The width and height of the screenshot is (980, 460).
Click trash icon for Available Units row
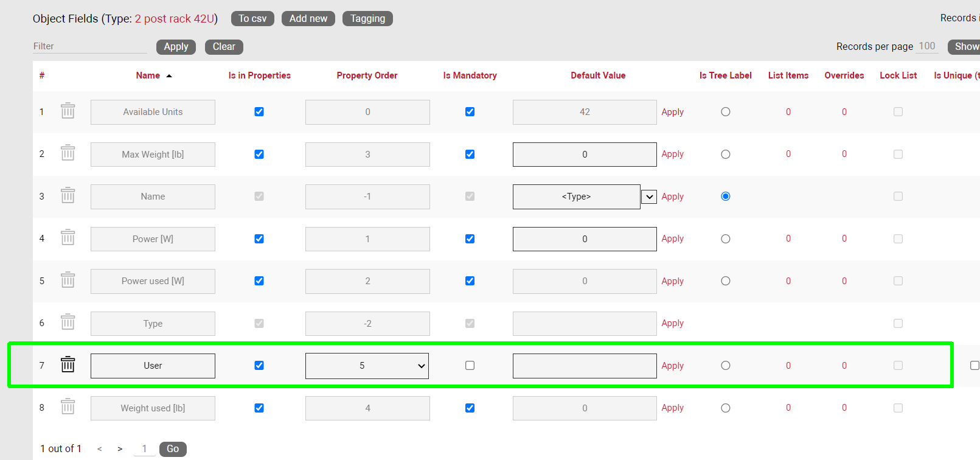point(68,111)
